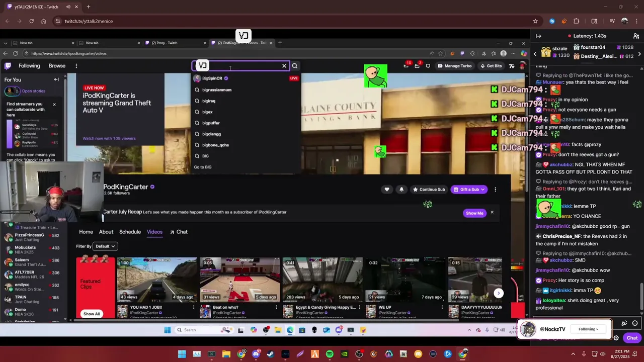Collapse the stream chat panel with arrow
The width and height of the screenshot is (644, 362).
538,36
